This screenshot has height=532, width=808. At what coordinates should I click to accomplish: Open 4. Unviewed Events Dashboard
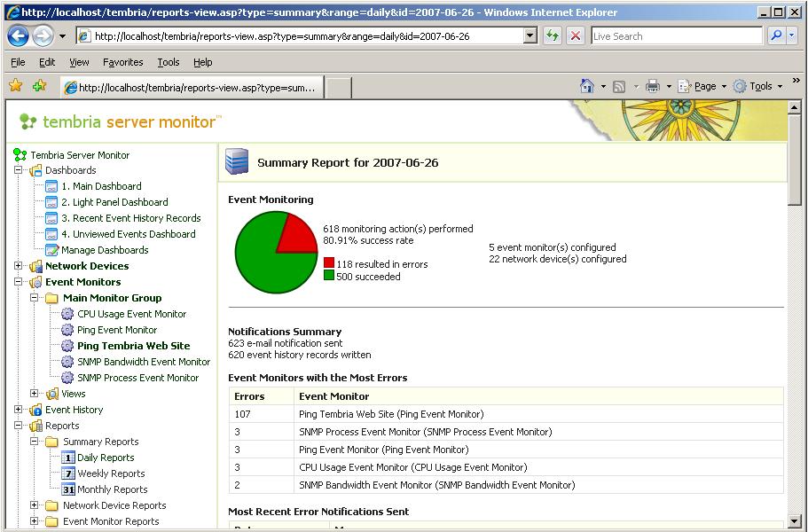point(129,234)
